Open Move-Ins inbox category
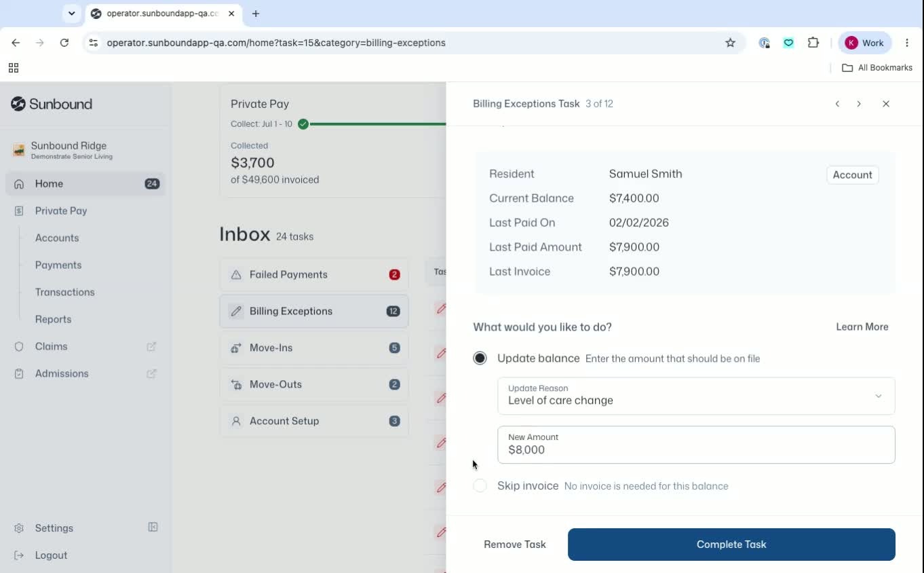Viewport: 924px width, 573px height. tap(314, 348)
